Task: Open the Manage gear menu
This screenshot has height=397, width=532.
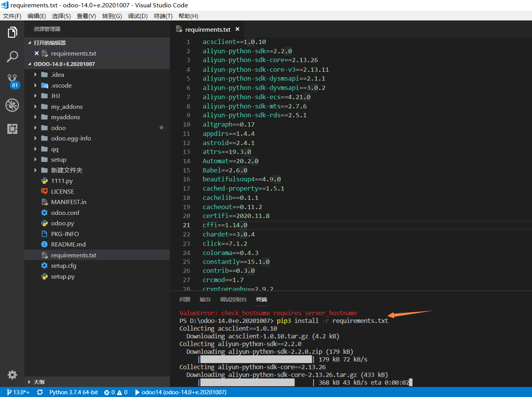Action: pos(12,375)
